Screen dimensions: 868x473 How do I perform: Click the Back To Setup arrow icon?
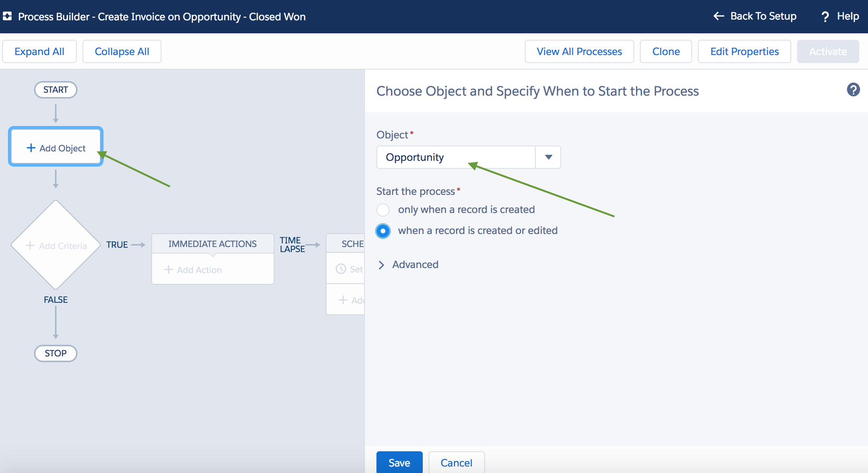coord(719,16)
